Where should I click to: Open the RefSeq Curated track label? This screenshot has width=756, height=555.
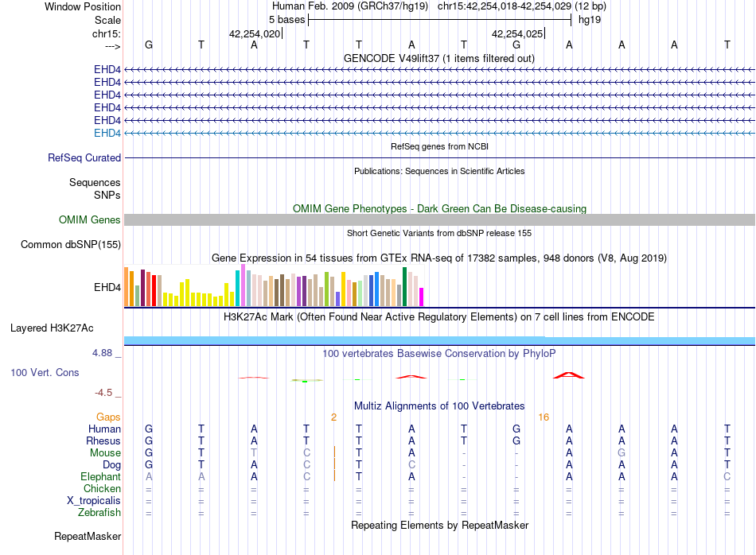click(84, 157)
